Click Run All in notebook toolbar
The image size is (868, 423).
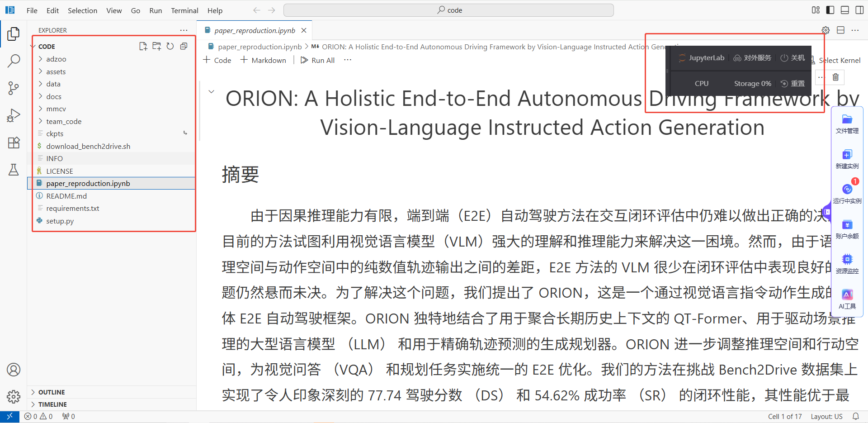[318, 60]
